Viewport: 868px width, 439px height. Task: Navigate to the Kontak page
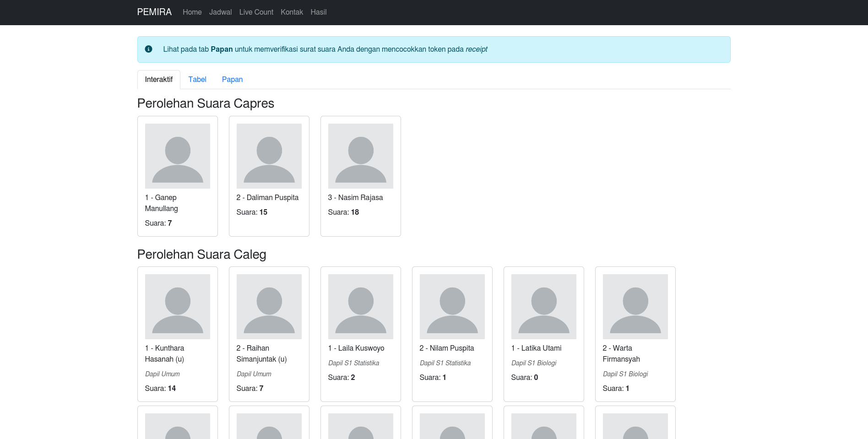pyautogui.click(x=292, y=12)
